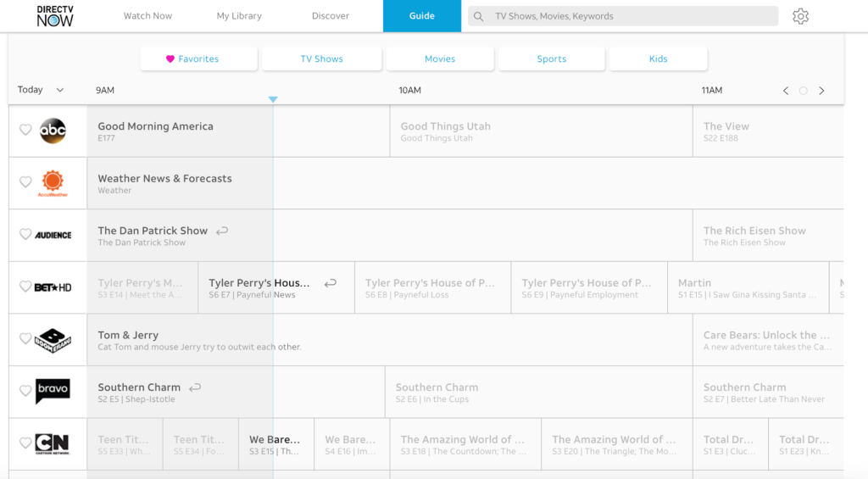Open the Watch Now tab
Viewport: 868px width, 479px height.
[147, 16]
